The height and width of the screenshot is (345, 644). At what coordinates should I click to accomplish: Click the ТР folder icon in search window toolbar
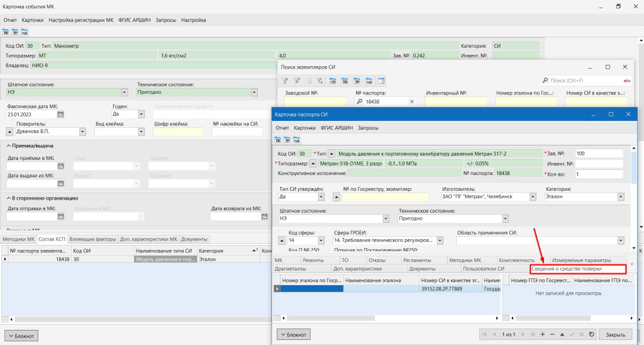pos(357,81)
